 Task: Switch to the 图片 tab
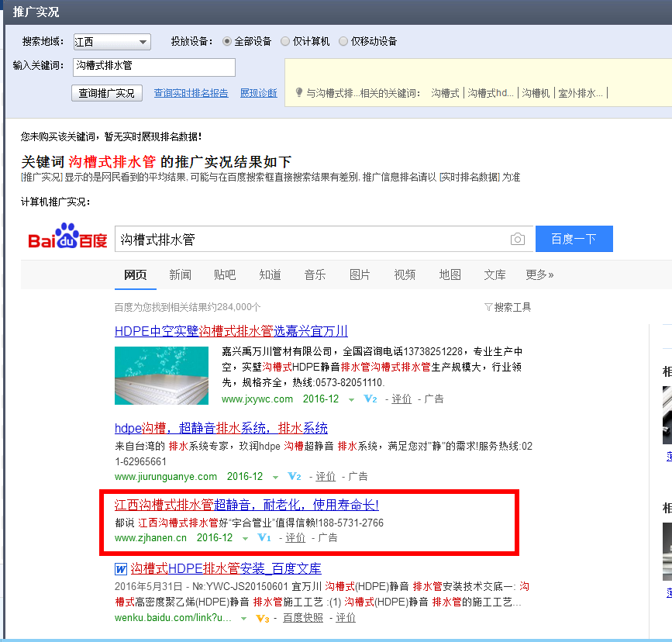[x=360, y=275]
